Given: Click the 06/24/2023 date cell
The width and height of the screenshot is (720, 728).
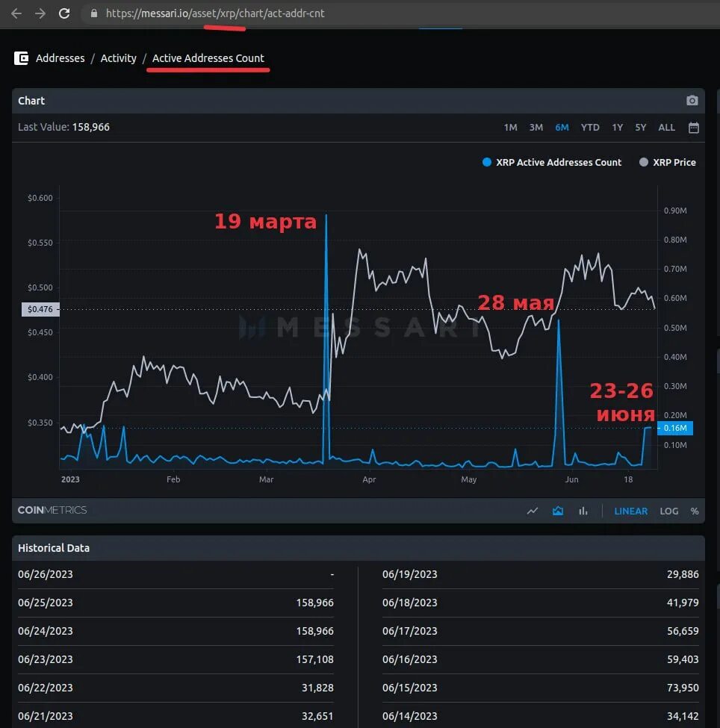Looking at the screenshot, I should click(46, 631).
